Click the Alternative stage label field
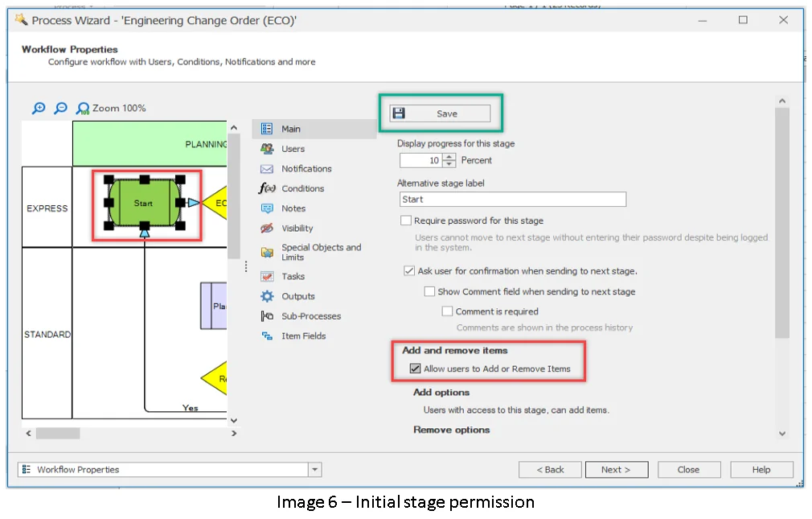Viewport: 812px width, 519px height. [x=513, y=199]
